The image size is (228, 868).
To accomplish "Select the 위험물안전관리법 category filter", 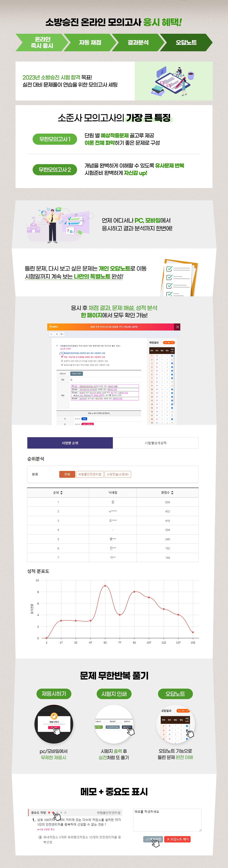I will [x=90, y=474].
